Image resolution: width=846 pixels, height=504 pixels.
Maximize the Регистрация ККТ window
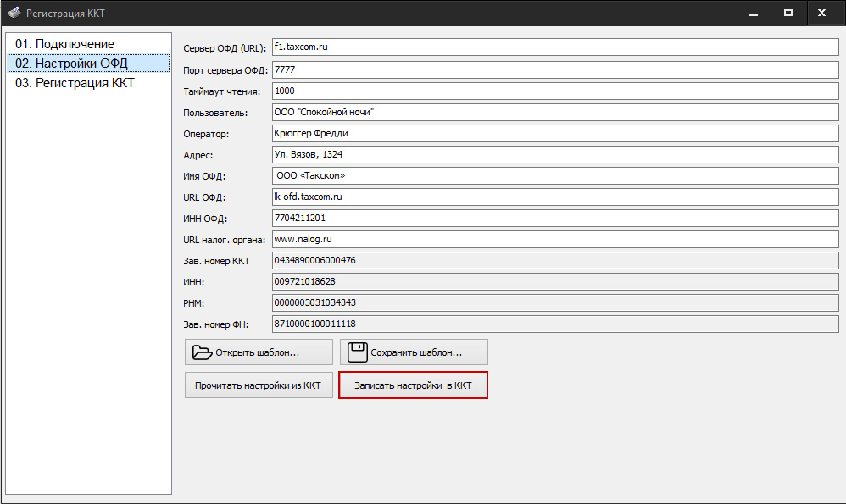pyautogui.click(x=788, y=13)
